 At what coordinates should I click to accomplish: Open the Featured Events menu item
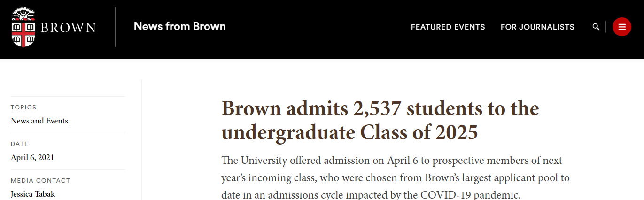[x=448, y=27]
